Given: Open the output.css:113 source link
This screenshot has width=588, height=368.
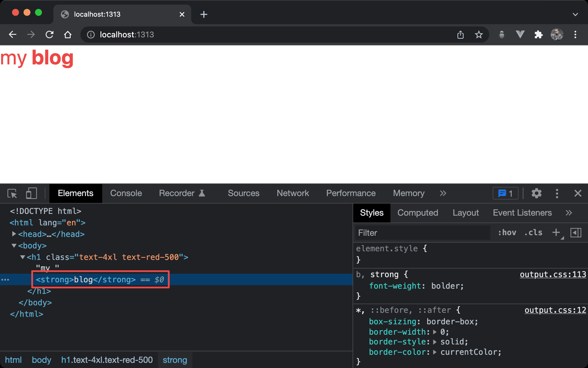Looking at the screenshot, I should click(x=553, y=275).
